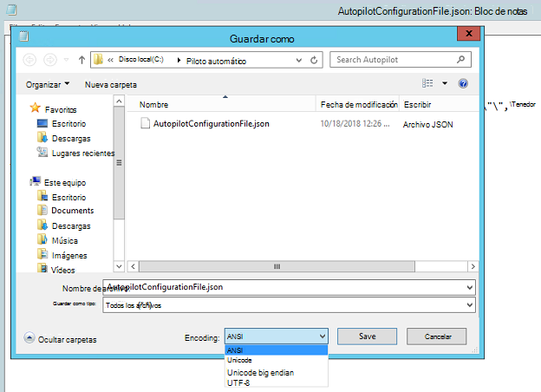Click the file's modification date 10/18/2018
541x392 pixels.
click(355, 123)
